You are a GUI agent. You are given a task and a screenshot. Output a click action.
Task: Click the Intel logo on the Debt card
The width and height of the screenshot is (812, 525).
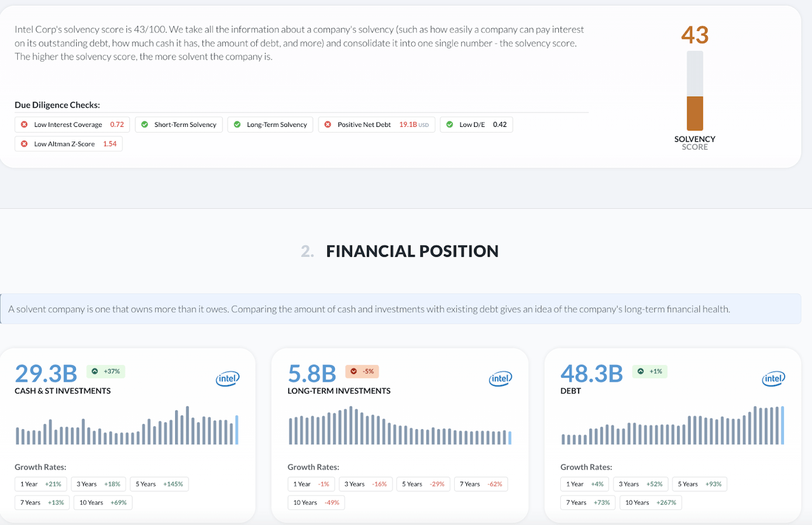[x=773, y=379]
